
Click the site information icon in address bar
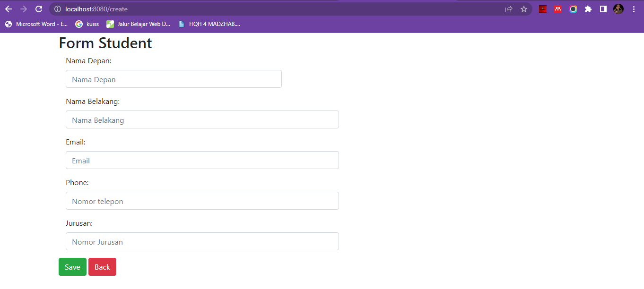pyautogui.click(x=57, y=8)
